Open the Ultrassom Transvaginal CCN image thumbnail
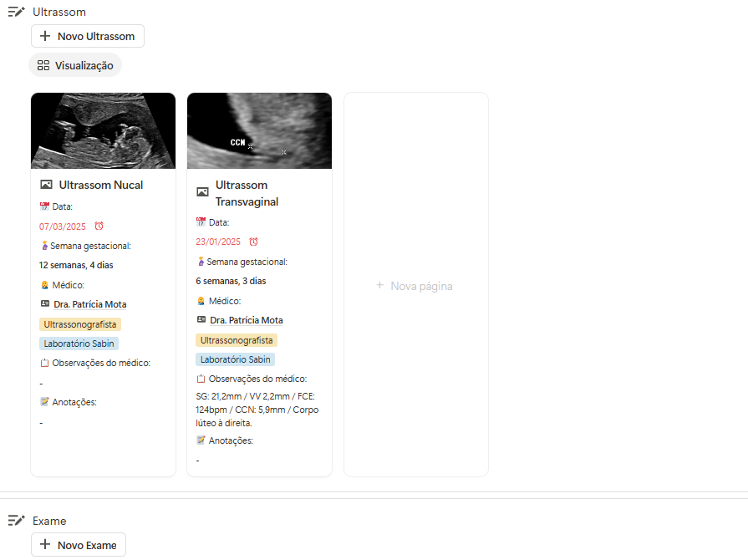The width and height of the screenshot is (748, 560). tap(260, 130)
